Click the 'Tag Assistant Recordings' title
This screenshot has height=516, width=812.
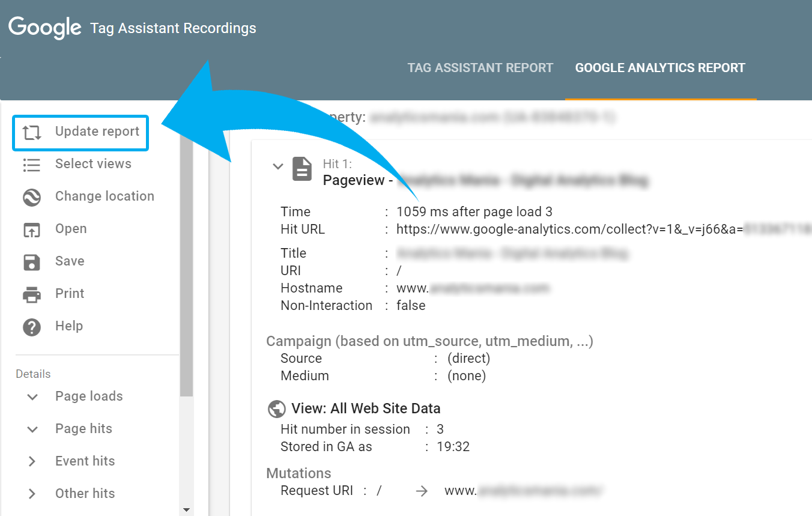(x=173, y=28)
